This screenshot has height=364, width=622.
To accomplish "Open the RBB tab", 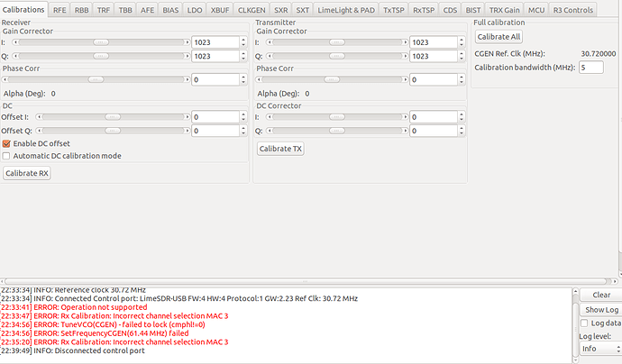I will tap(81, 10).
